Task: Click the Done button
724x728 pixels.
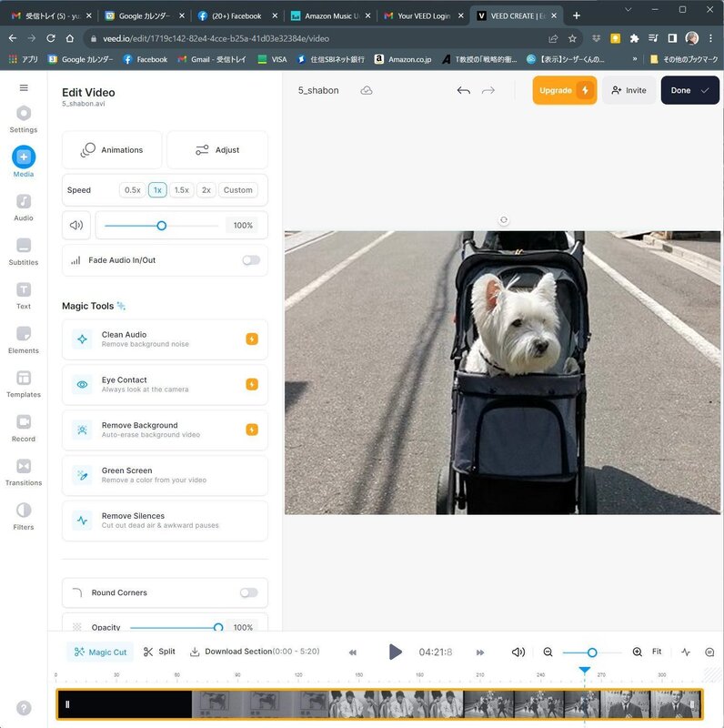Action: pos(689,91)
